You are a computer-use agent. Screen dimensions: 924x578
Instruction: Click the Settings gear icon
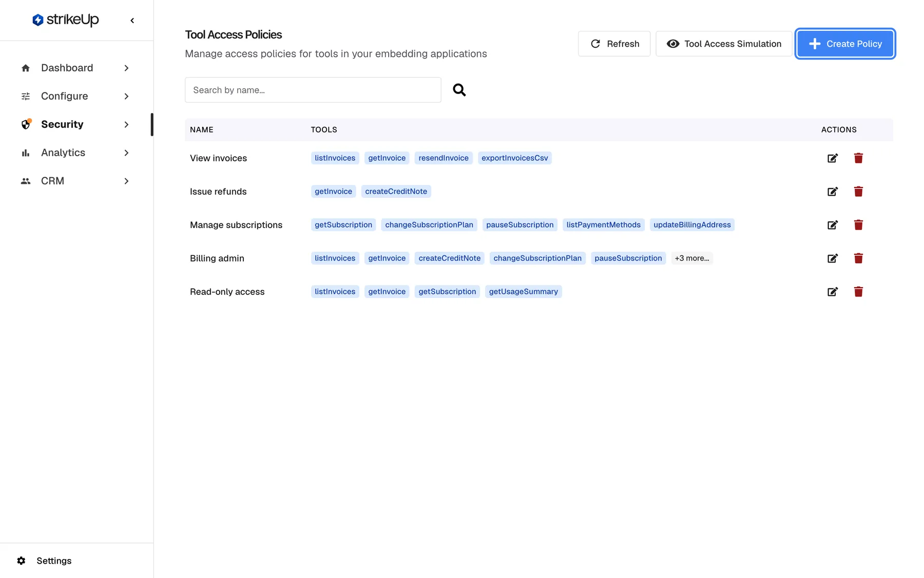pos(21,561)
